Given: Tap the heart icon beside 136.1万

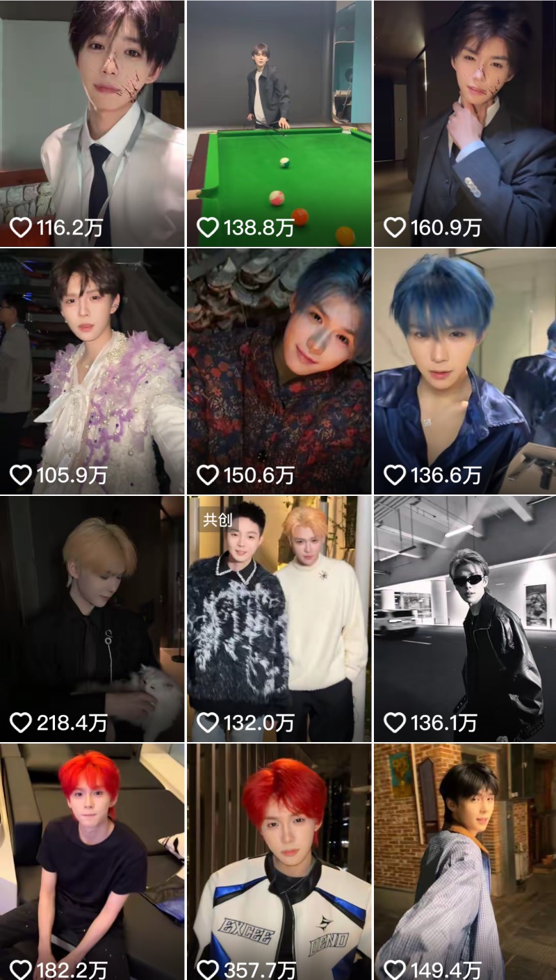Looking at the screenshot, I should [395, 723].
